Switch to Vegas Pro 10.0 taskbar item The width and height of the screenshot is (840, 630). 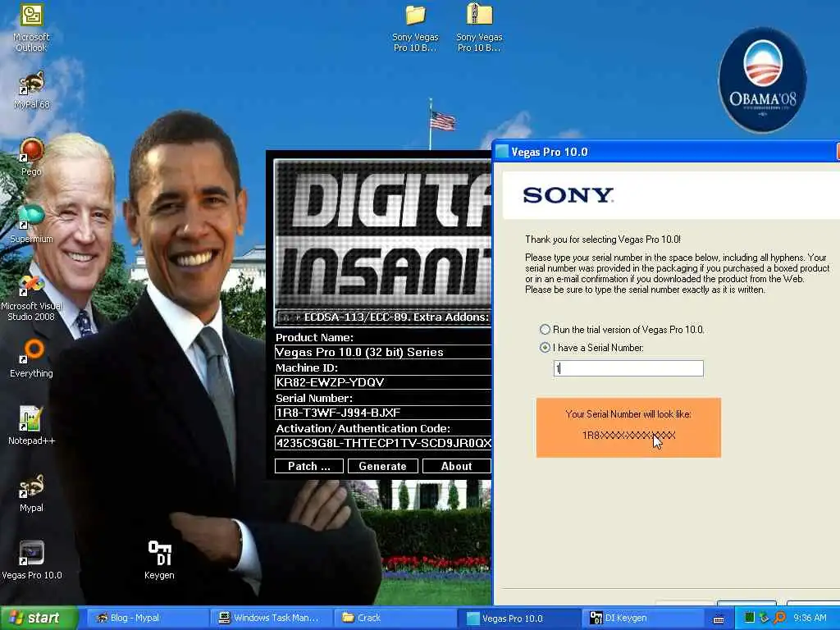point(519,619)
